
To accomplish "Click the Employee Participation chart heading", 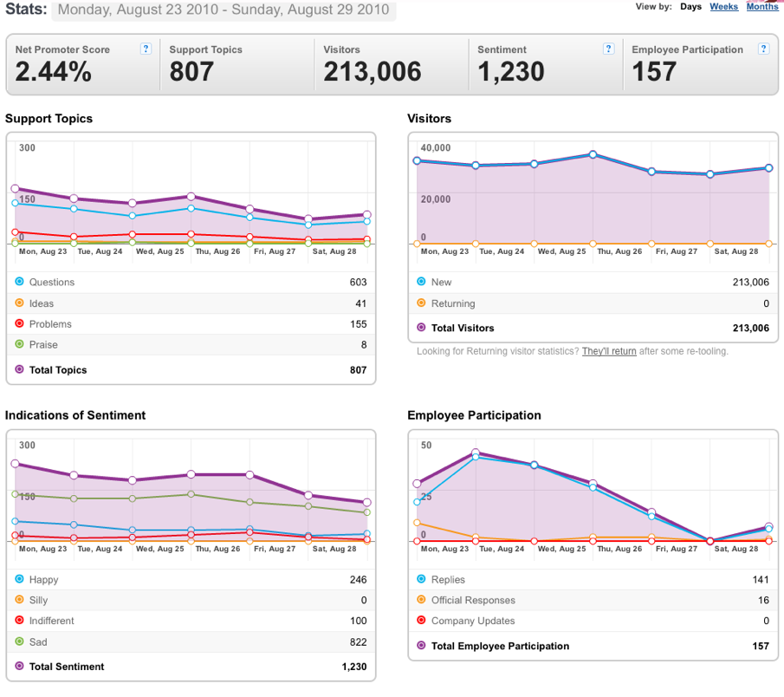I will (474, 415).
